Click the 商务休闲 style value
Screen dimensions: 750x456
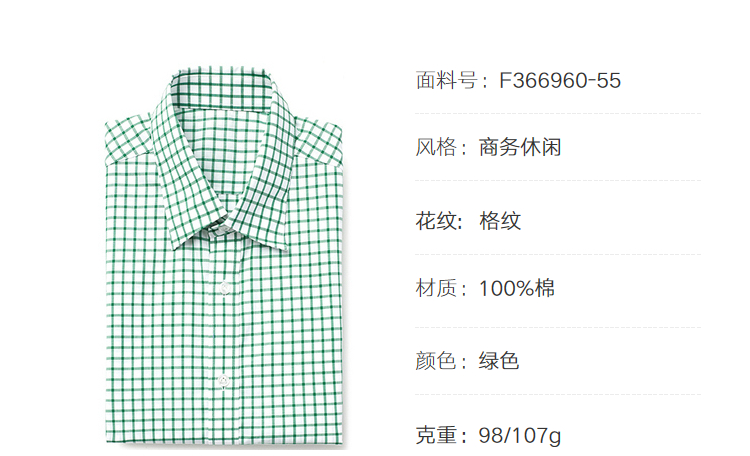click(520, 146)
